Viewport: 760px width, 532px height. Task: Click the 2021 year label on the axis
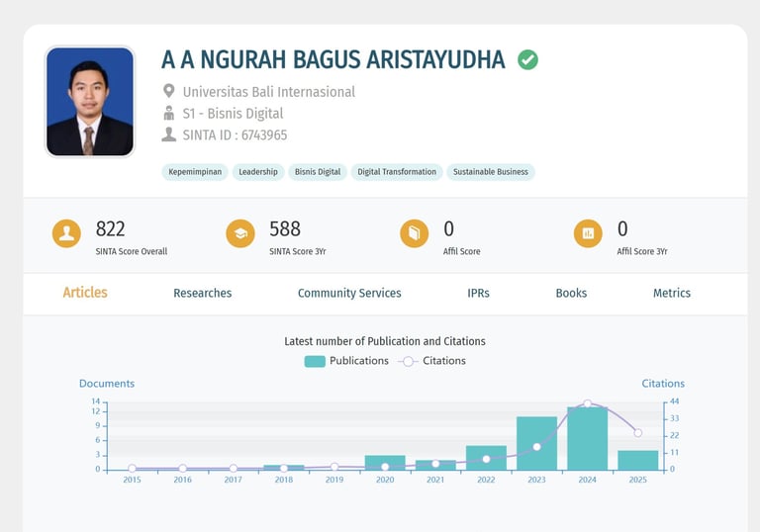pos(435,480)
